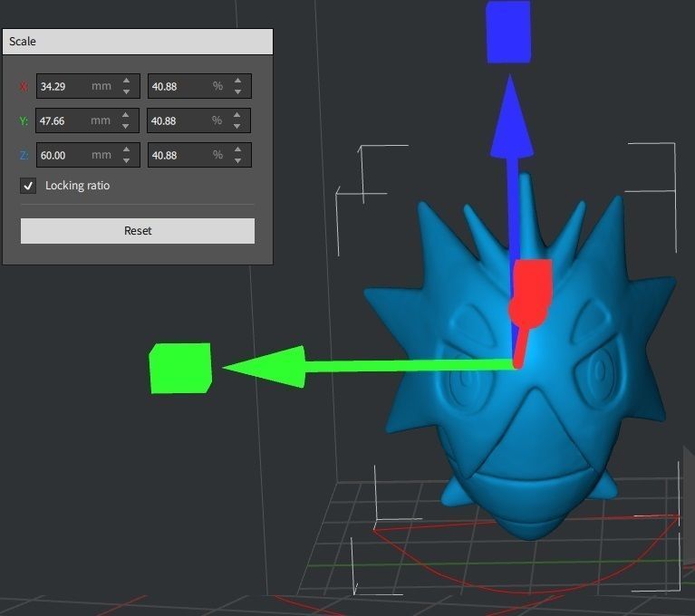Increase X size mm with up arrow
Image resolution: width=695 pixels, height=616 pixels.
click(126, 81)
